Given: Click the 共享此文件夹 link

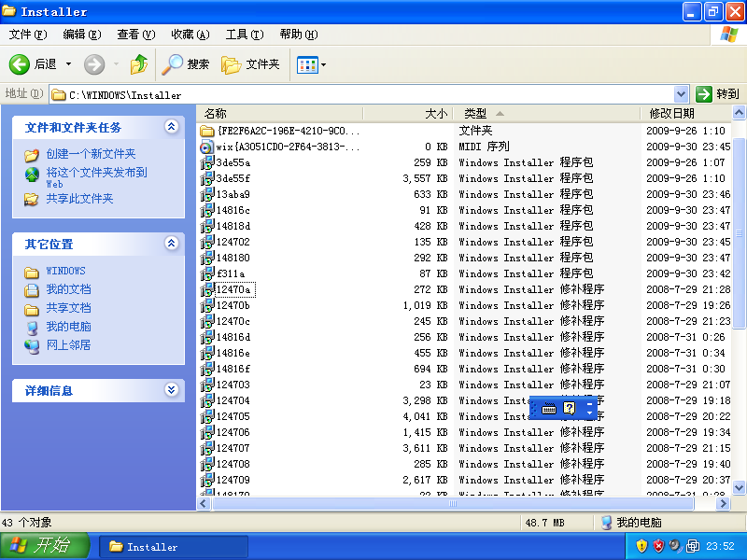Looking at the screenshot, I should tap(79, 199).
